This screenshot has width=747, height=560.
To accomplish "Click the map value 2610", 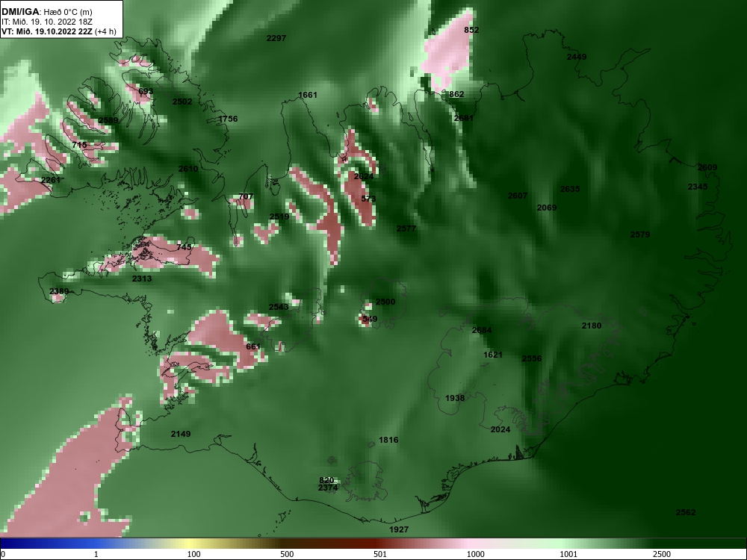I will click(188, 169).
